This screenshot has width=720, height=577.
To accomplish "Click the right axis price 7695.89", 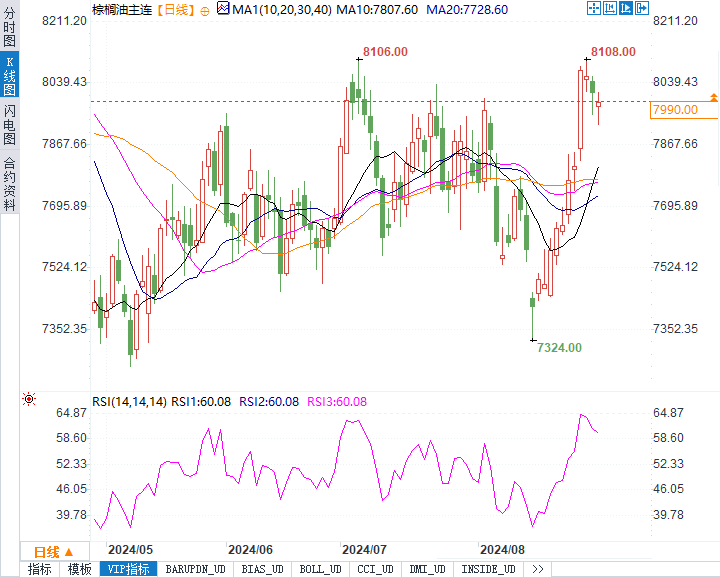I will coord(675,205).
